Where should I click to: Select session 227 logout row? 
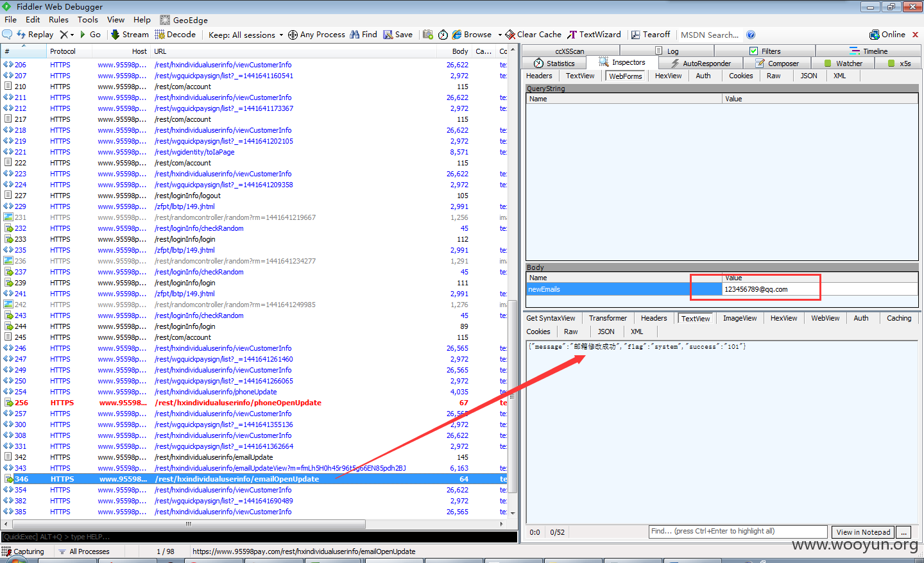(x=254, y=196)
